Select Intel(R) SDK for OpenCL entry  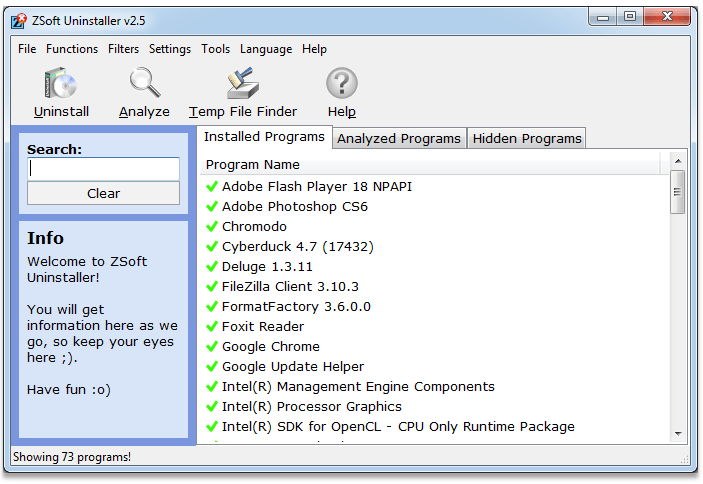pyautogui.click(x=398, y=426)
